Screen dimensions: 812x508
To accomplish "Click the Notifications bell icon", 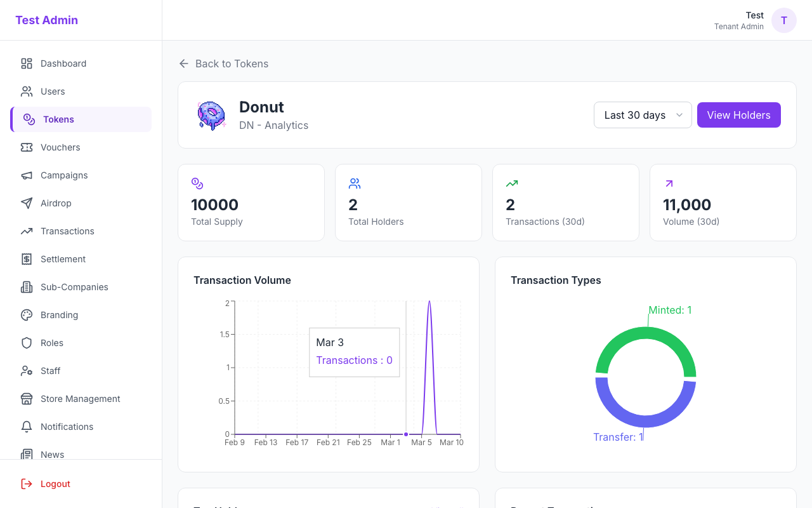I will pyautogui.click(x=26, y=427).
